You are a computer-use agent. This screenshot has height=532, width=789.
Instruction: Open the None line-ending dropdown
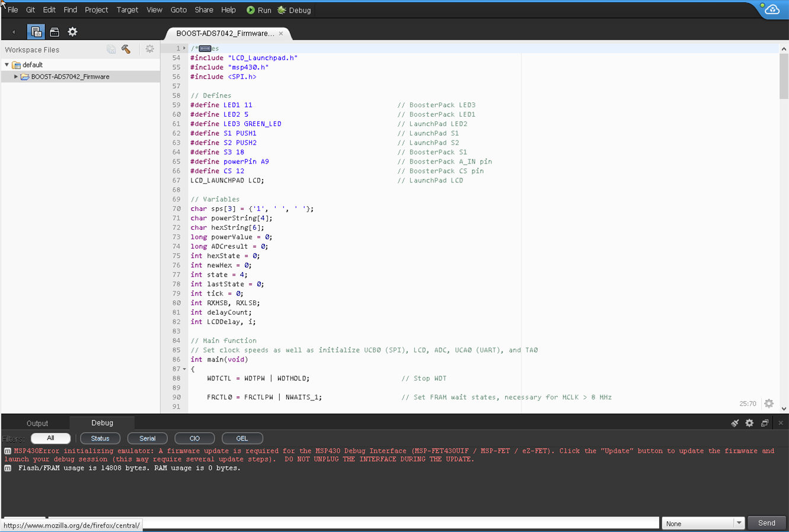point(702,523)
